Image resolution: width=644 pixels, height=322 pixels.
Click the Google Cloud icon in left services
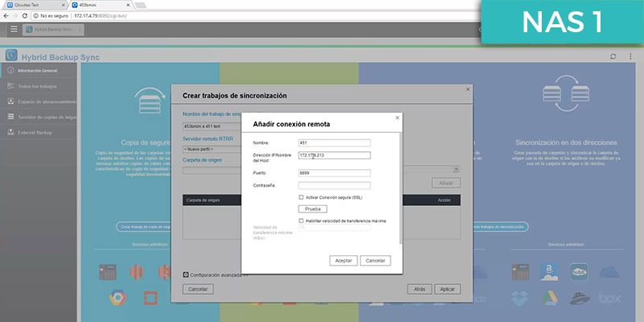click(x=118, y=298)
